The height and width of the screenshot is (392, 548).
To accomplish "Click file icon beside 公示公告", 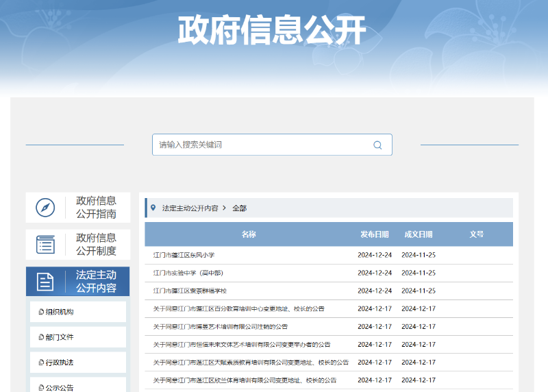I will click(41, 387).
